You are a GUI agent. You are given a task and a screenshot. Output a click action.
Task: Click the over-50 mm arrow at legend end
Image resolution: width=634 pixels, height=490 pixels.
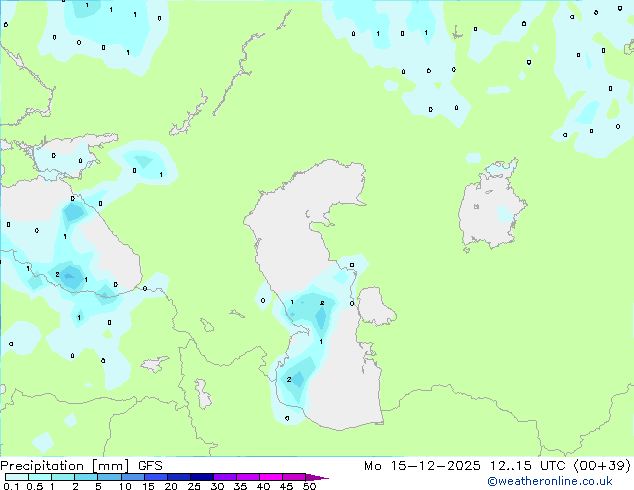[x=317, y=477]
